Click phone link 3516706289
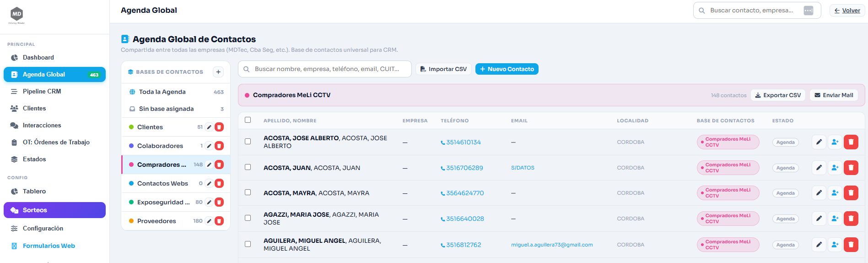 462,168
